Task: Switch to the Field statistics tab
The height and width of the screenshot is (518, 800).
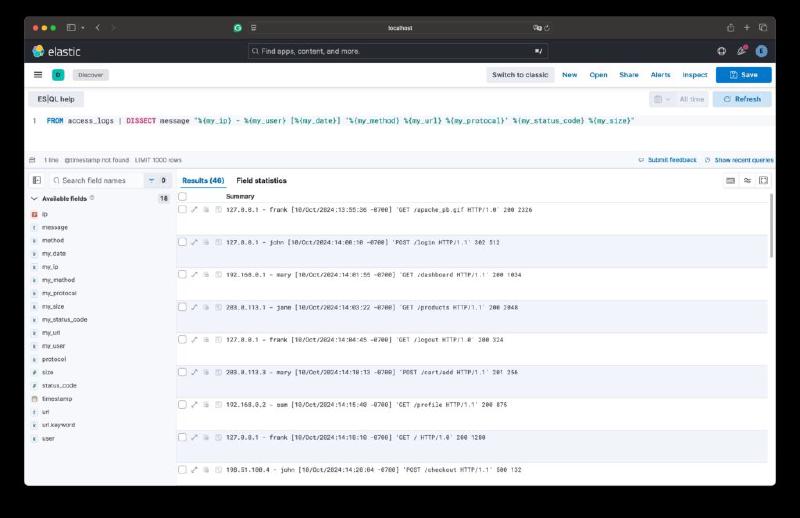Action: (x=261, y=181)
